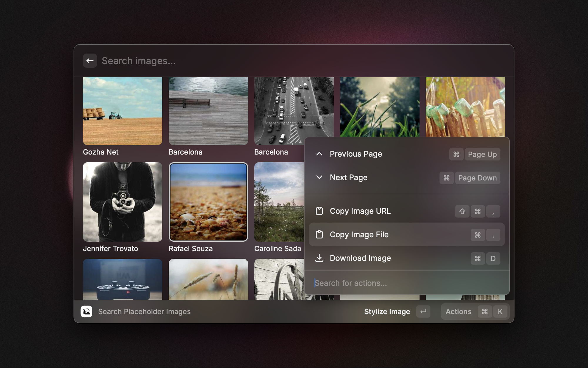Click the return key icon next to Stylize Image
The image size is (588, 368).
[423, 311]
